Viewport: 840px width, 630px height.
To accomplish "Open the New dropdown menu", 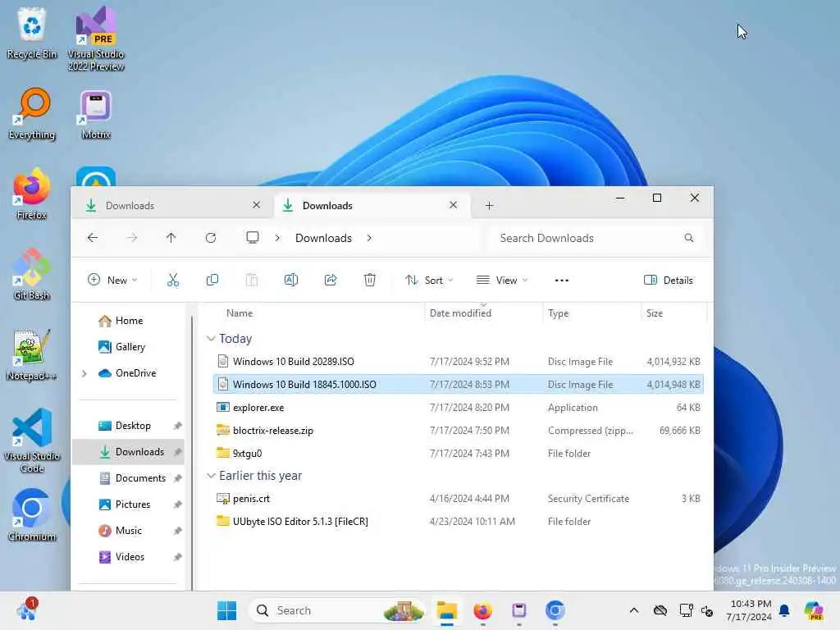I will tap(112, 281).
